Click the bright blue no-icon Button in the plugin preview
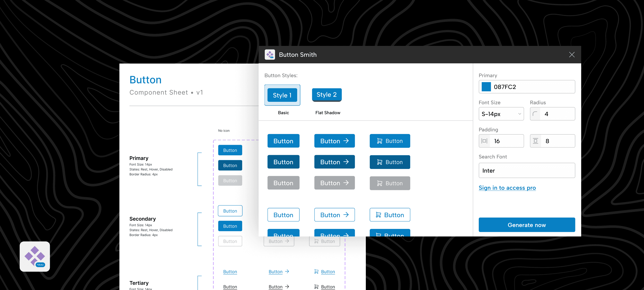Screen dimensions: 644x290 283,141
